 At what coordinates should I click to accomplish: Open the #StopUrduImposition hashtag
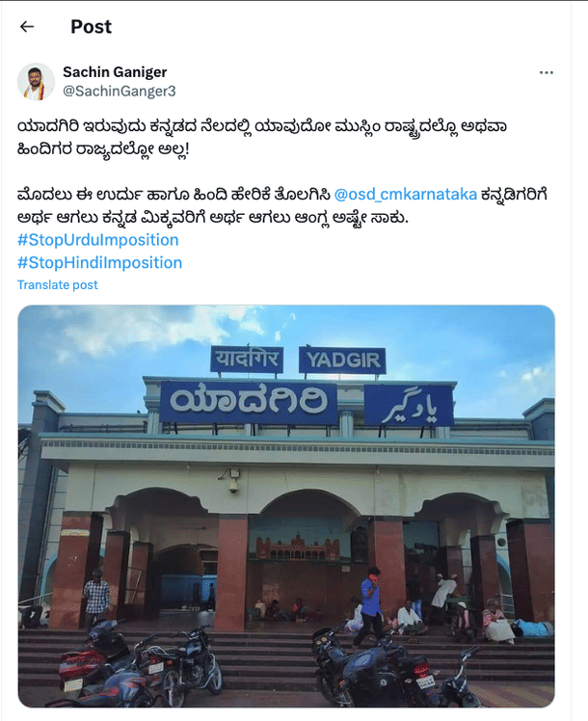tap(98, 240)
